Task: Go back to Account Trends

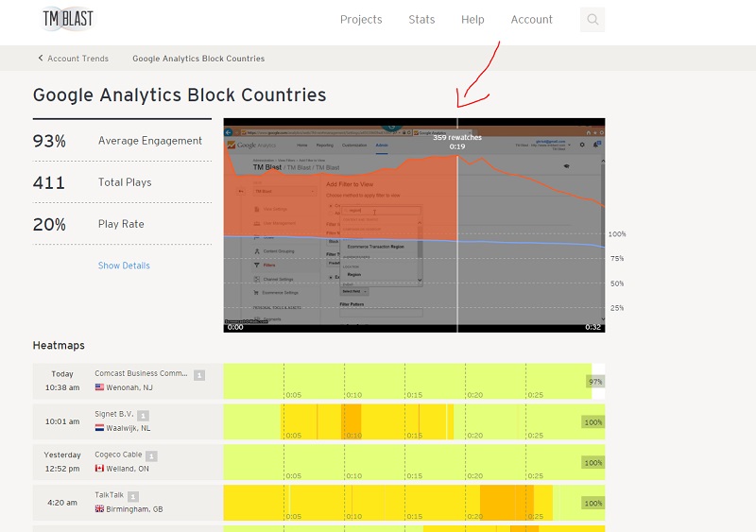Action: [x=77, y=59]
